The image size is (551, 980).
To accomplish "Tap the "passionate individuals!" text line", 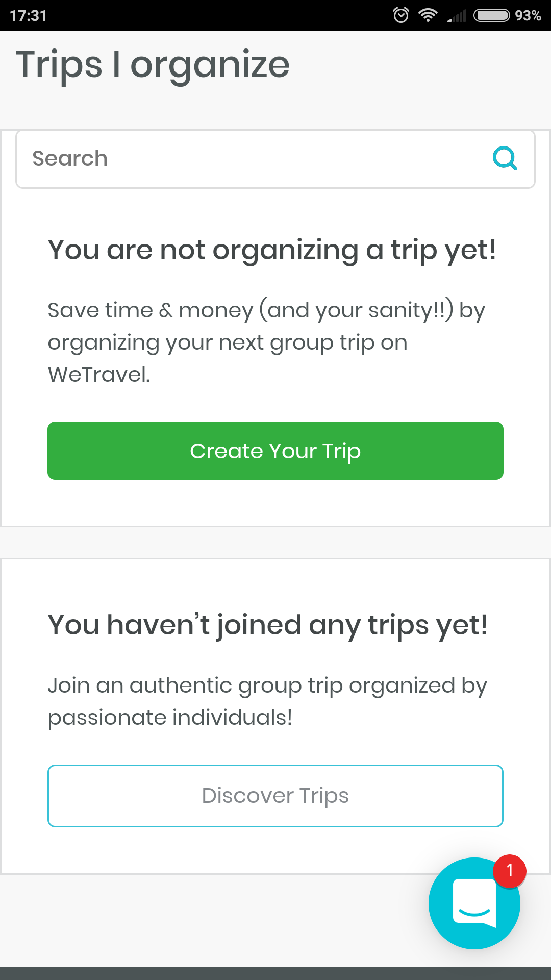I will point(170,718).
